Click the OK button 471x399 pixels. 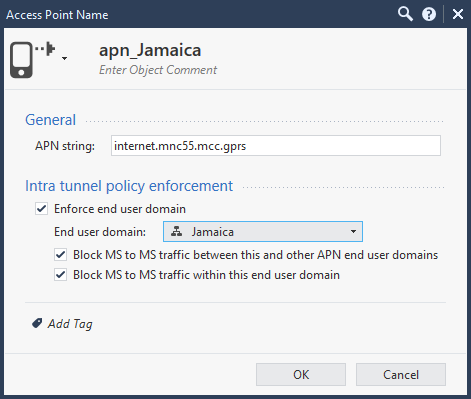(301, 374)
